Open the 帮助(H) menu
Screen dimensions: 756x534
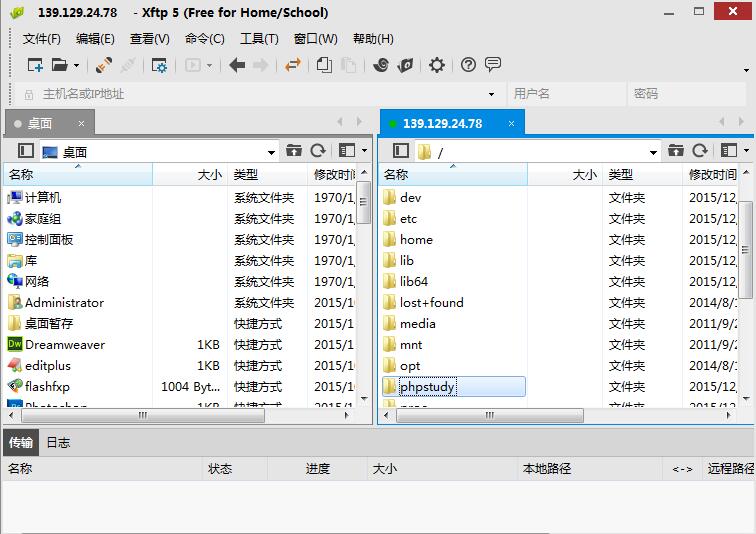click(x=373, y=39)
